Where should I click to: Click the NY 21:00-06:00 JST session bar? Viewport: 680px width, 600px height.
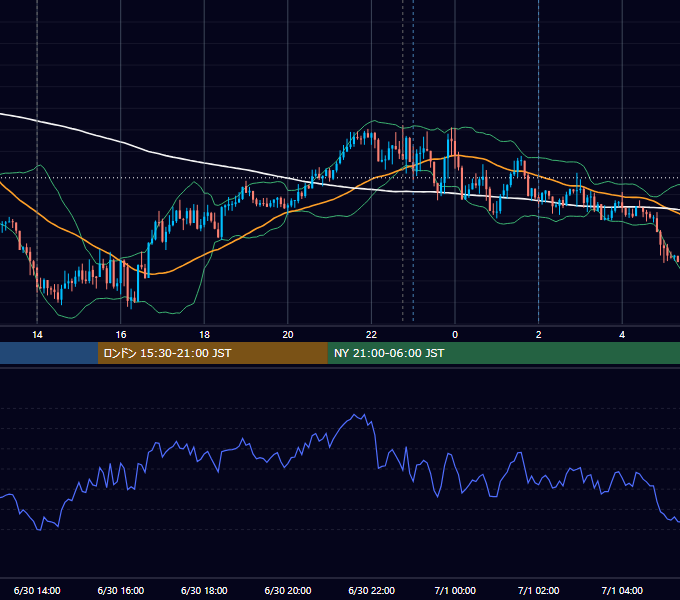point(503,353)
